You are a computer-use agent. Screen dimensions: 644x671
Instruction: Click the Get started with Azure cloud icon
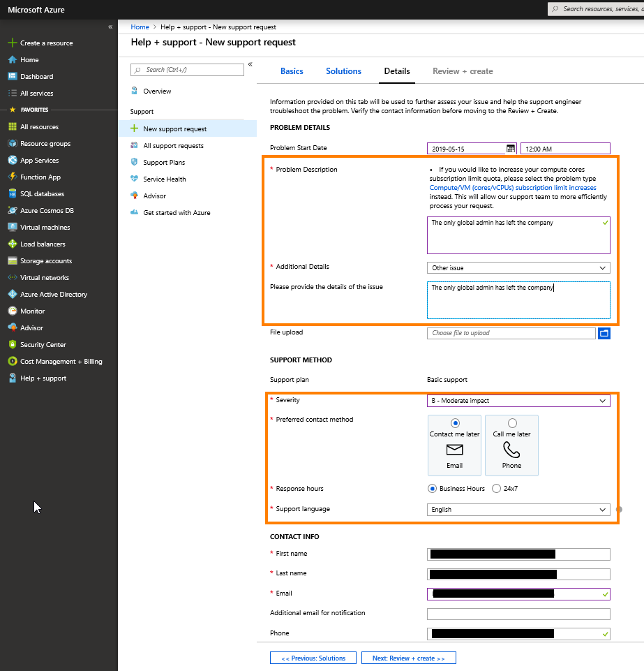pos(134,212)
